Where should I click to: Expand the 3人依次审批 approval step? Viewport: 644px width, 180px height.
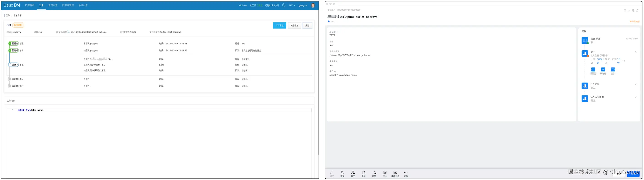[636, 97]
